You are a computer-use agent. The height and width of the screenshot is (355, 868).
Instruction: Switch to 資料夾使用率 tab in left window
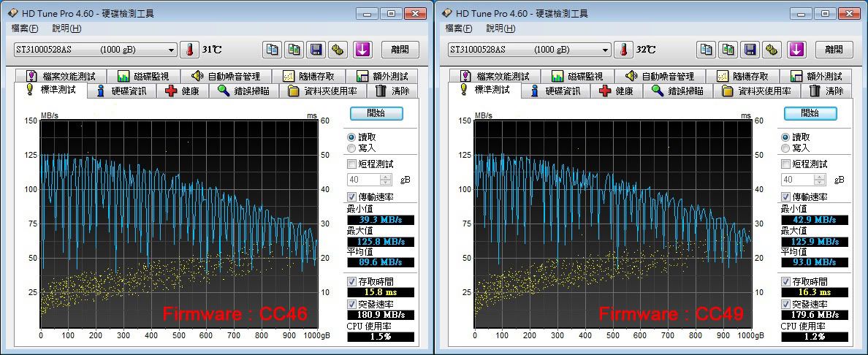[x=322, y=91]
